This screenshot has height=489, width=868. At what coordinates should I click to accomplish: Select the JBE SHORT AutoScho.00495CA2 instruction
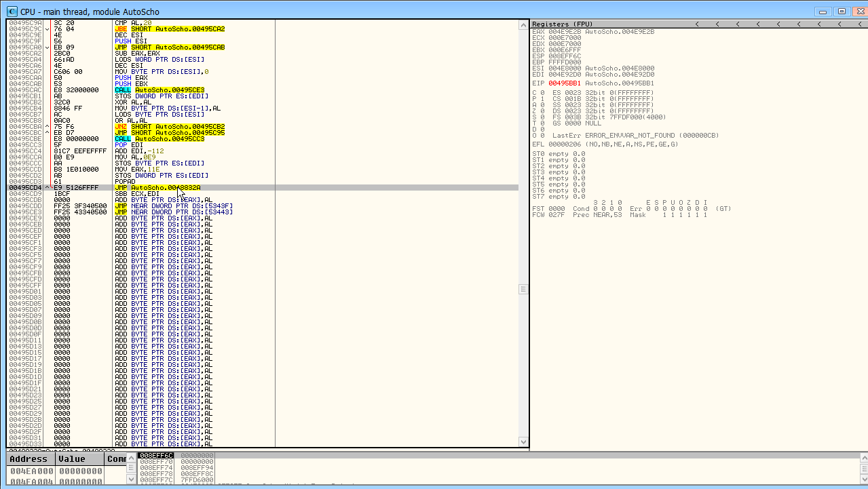point(170,29)
